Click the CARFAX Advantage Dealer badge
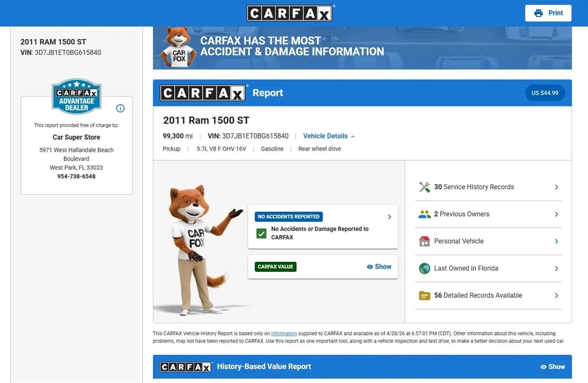 tap(76, 96)
